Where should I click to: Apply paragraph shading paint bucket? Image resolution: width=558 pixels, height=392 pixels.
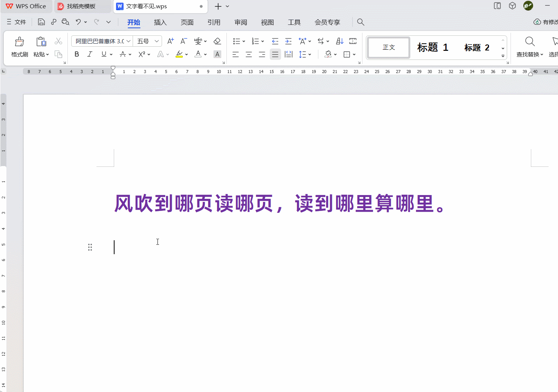click(328, 54)
